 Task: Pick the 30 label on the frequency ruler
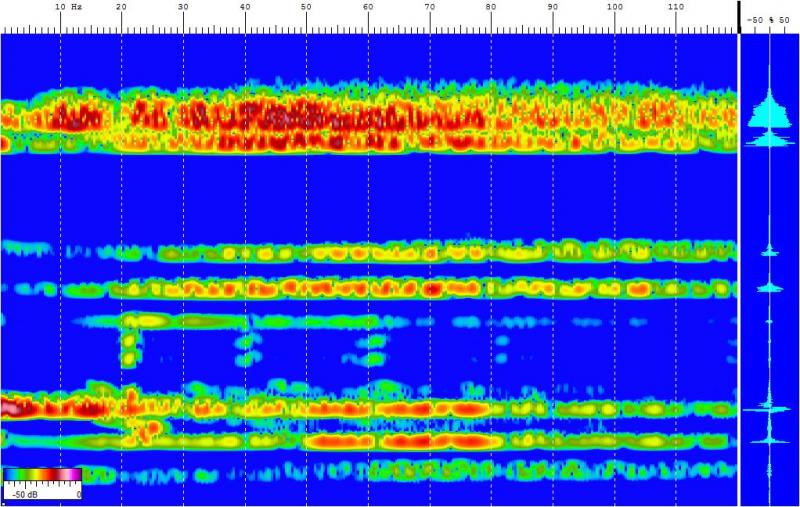183,7
